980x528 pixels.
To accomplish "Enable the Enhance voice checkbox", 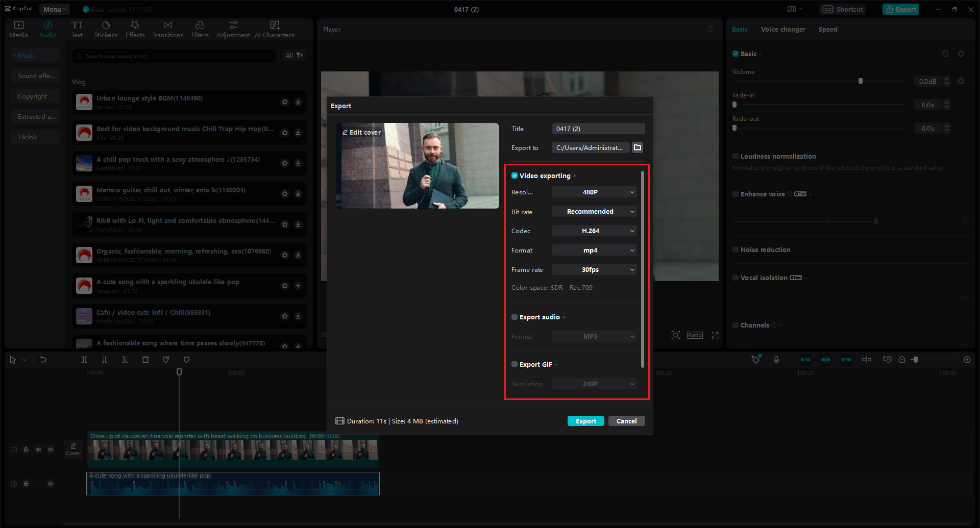I will pos(736,194).
